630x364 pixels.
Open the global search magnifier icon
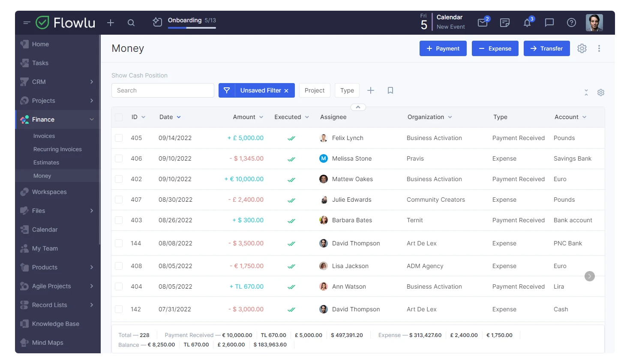click(131, 23)
